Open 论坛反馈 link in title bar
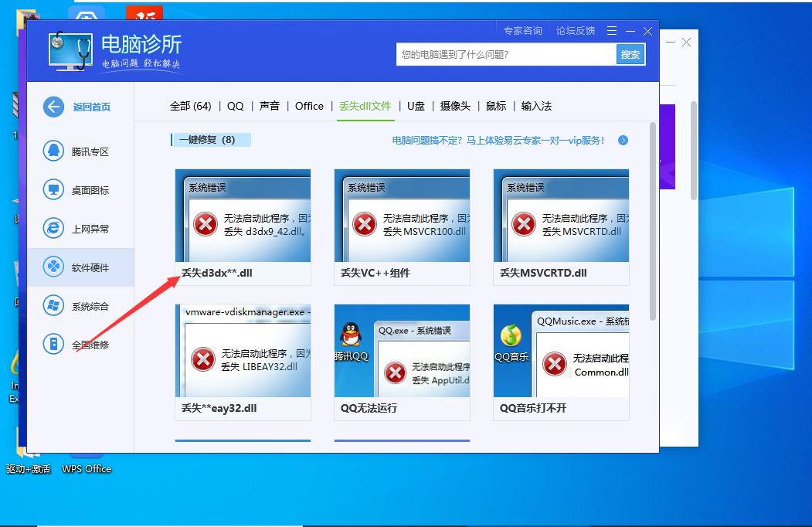This screenshot has width=812, height=527. click(575, 31)
